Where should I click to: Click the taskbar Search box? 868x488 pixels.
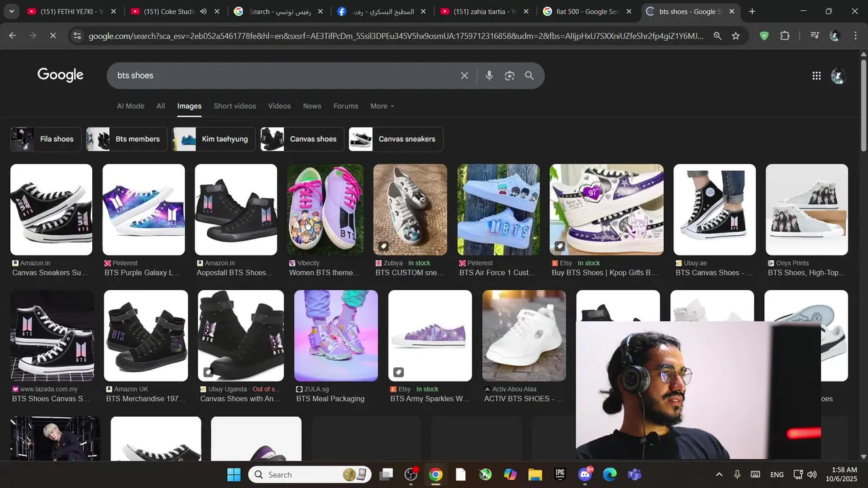tap(310, 474)
